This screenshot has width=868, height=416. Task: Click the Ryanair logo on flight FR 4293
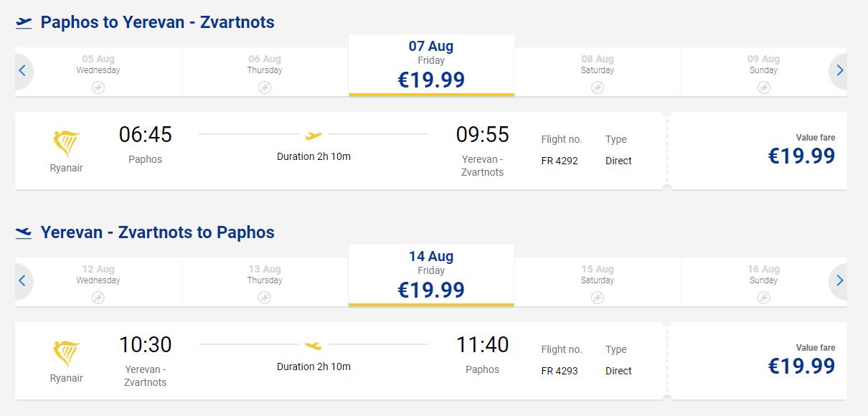[x=67, y=354]
